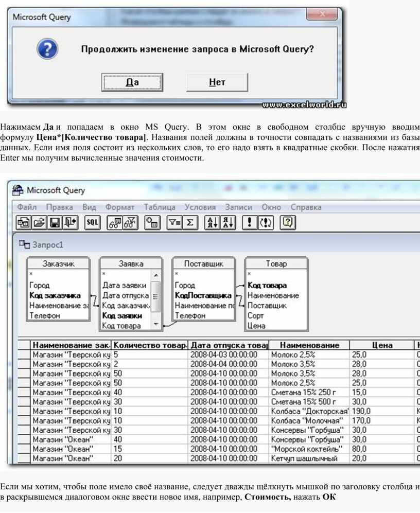Click the Наименование column header
The height and width of the screenshot is (513, 420).
[x=309, y=345]
